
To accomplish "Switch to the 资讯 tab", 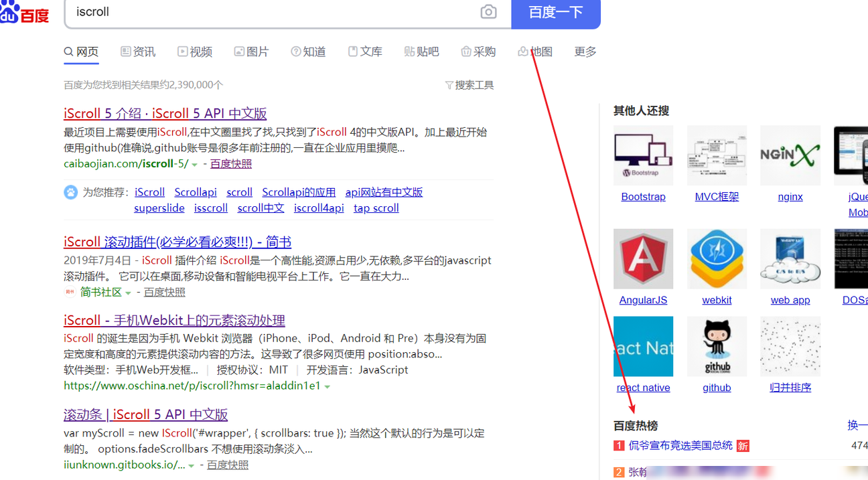I will [138, 52].
